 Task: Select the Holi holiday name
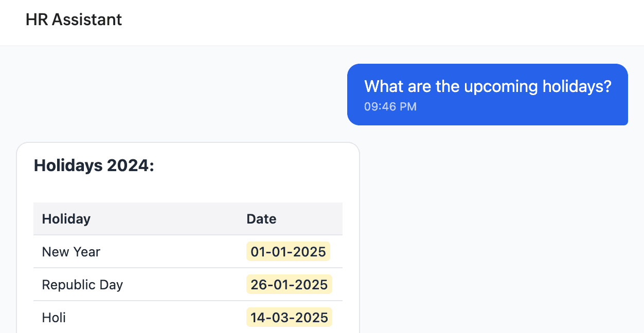(53, 318)
